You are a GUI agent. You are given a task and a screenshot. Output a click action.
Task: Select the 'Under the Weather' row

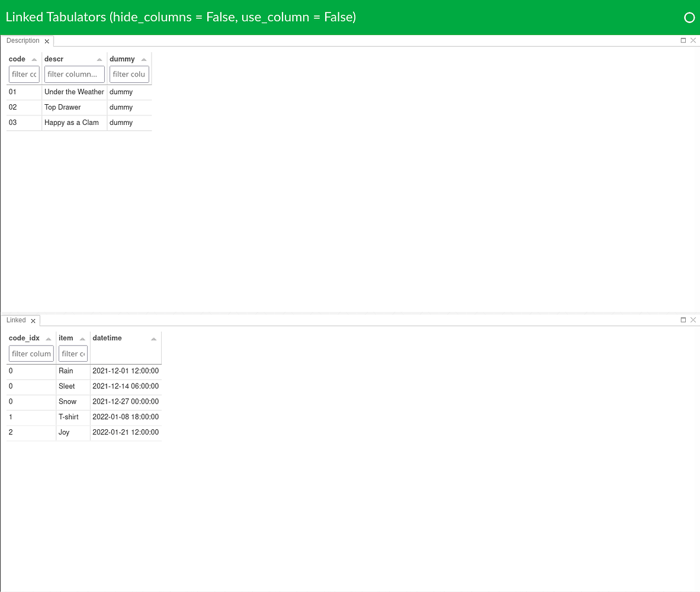74,92
